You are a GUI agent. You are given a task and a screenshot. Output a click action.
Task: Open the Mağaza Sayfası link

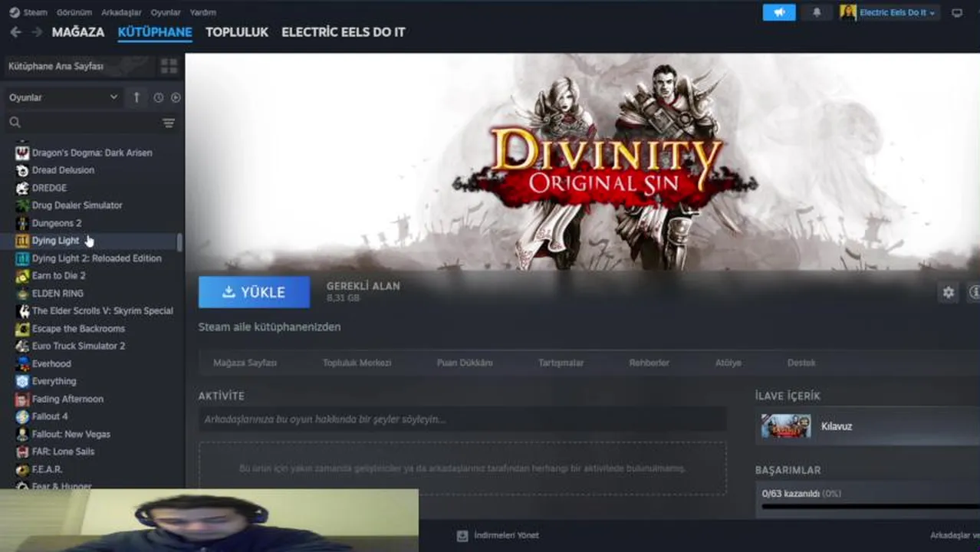coord(245,363)
